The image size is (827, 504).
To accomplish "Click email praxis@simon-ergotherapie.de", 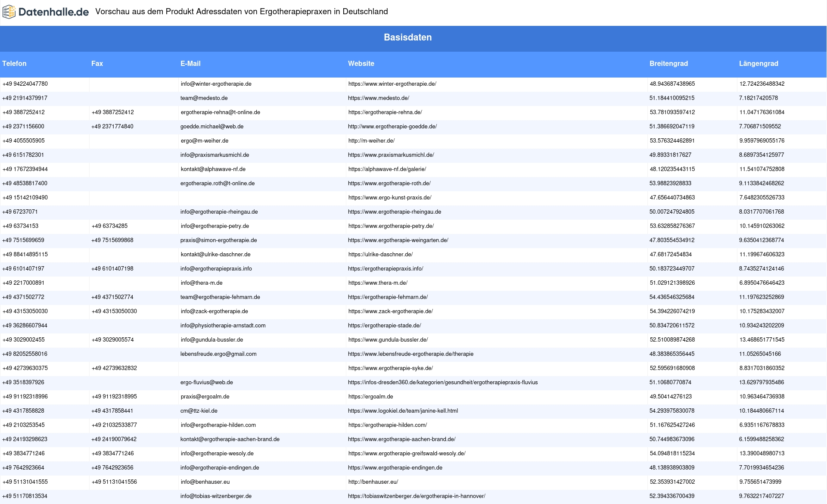I will 218,240.
